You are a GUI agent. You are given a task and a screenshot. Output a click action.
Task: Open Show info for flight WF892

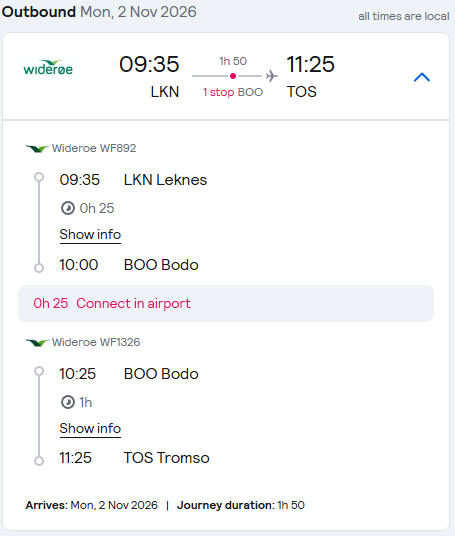[x=90, y=235]
